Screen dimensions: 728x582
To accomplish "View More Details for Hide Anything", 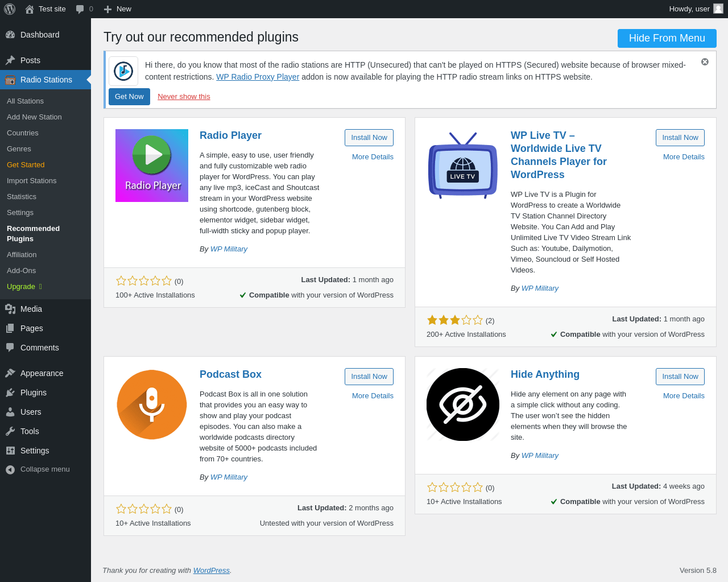I will [x=684, y=396].
